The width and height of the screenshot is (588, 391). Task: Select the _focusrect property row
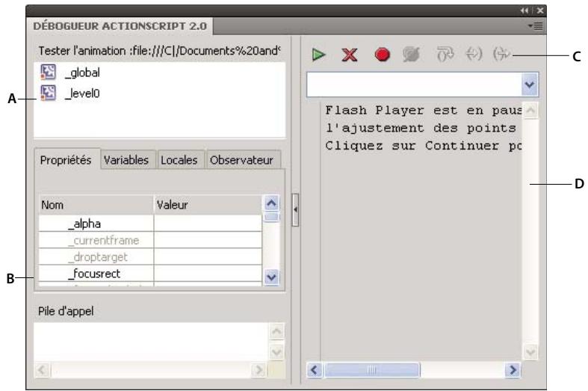[x=150, y=274]
